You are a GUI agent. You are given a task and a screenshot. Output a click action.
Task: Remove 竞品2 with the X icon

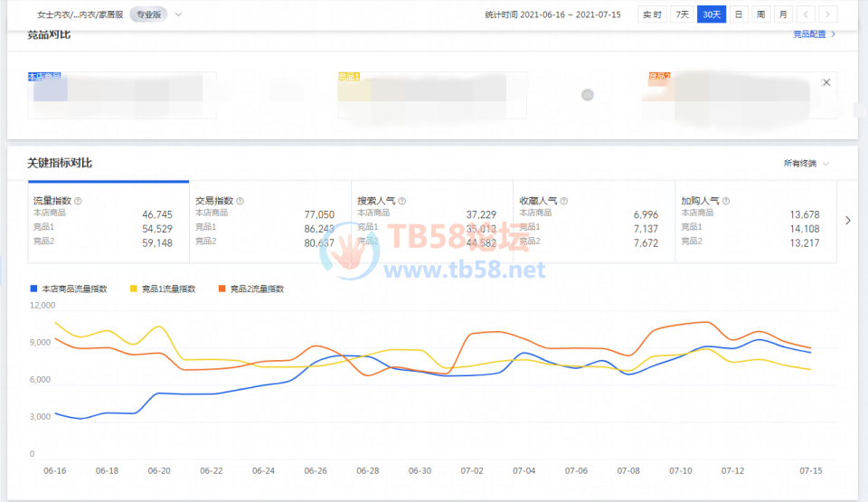[x=826, y=82]
